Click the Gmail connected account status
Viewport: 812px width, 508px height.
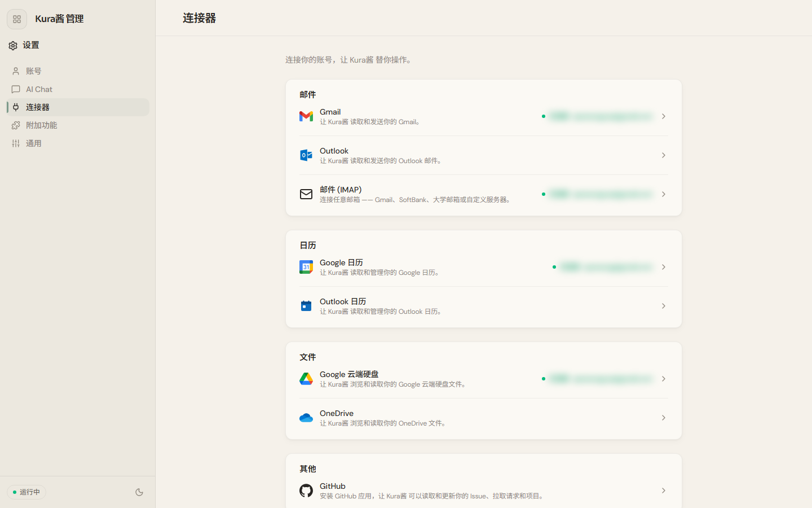click(x=597, y=116)
